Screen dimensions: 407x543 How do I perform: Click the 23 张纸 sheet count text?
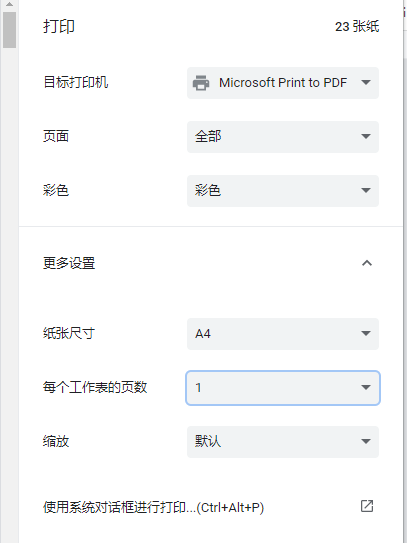357,27
